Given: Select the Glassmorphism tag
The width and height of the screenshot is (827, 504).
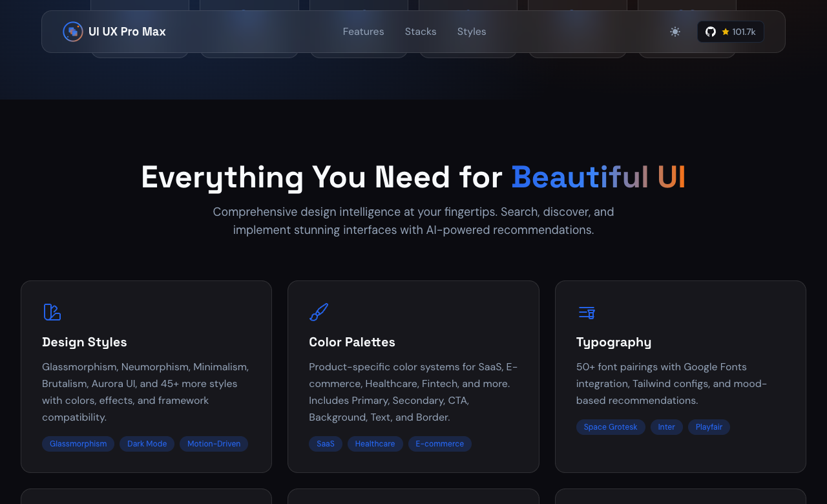Looking at the screenshot, I should click(x=78, y=444).
